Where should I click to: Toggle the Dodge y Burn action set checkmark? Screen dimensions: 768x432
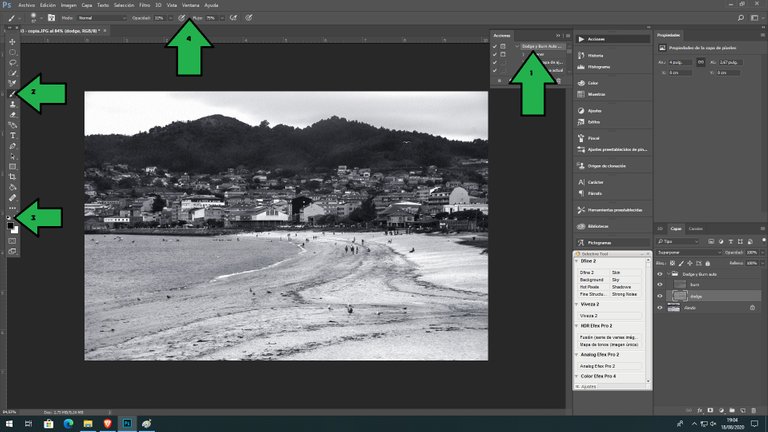coord(495,46)
